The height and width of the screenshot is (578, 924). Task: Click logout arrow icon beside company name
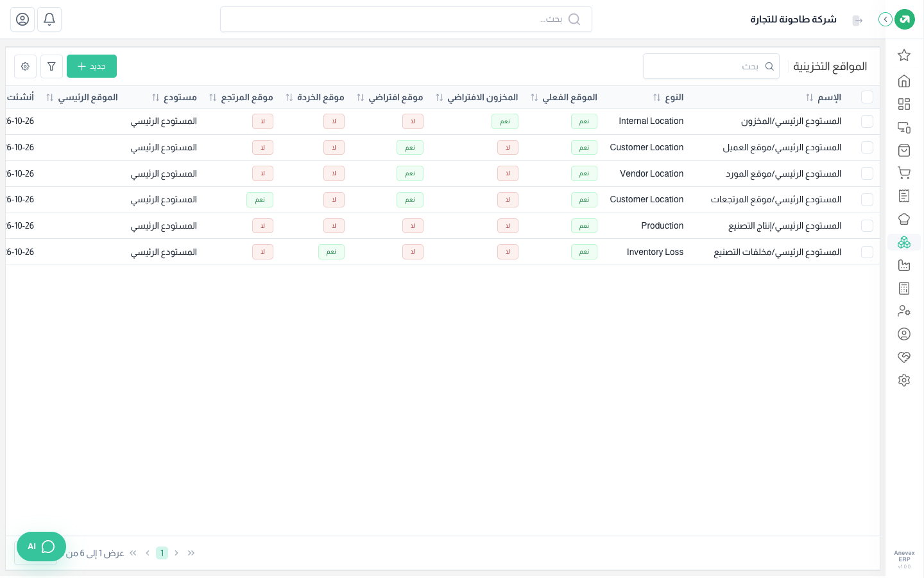point(857,20)
